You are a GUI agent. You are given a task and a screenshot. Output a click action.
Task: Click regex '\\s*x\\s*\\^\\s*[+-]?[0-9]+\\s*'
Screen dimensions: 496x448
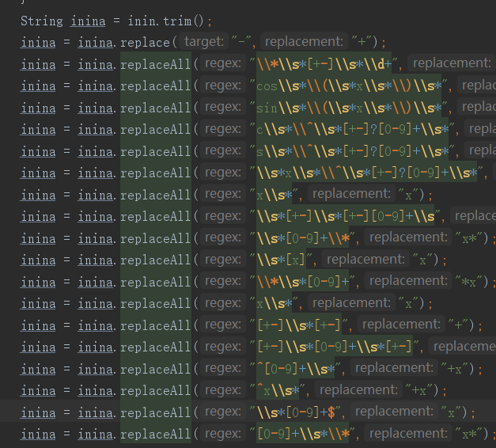coord(366,173)
